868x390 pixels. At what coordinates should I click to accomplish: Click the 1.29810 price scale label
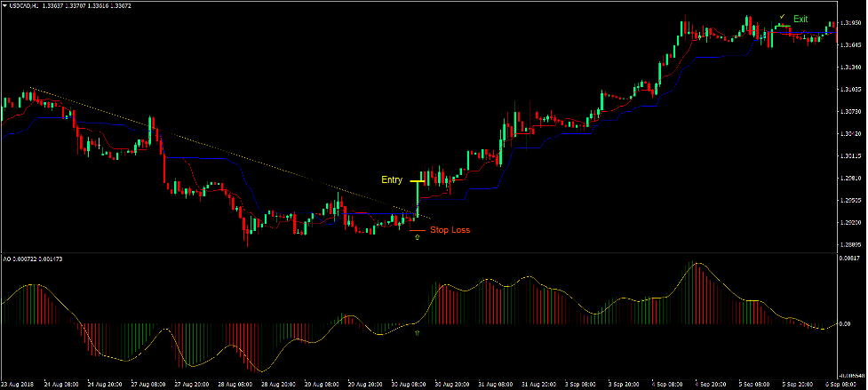[x=849, y=179]
